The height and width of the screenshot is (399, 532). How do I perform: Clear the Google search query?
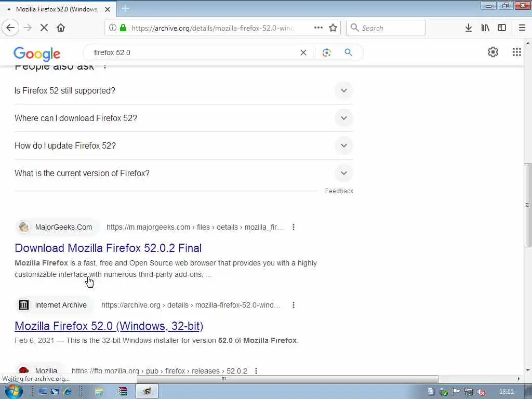coord(303,52)
